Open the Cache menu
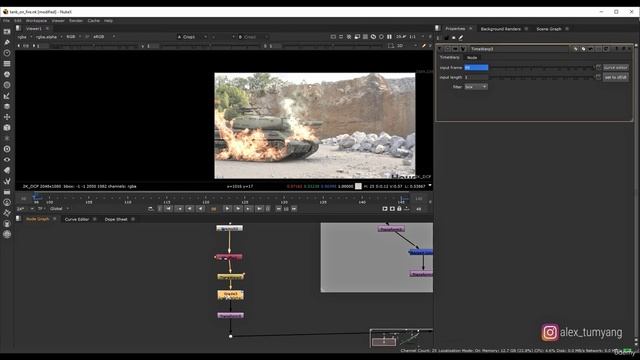The height and width of the screenshot is (360, 640). coord(93,20)
